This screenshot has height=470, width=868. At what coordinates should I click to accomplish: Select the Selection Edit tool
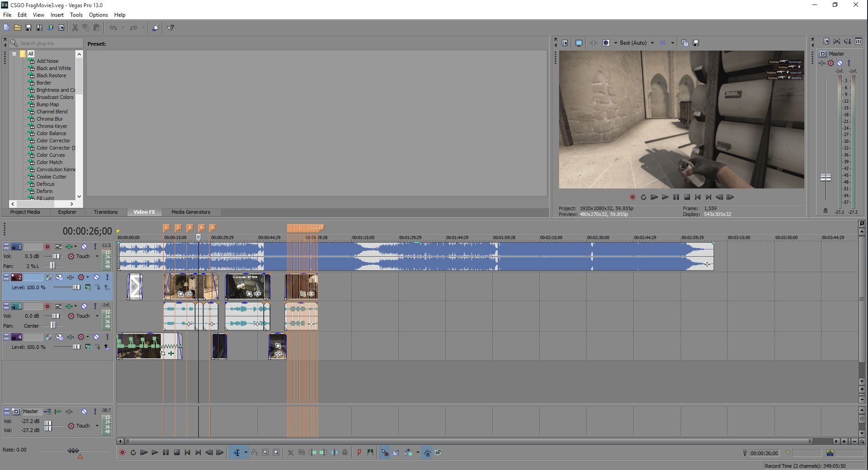click(266, 452)
